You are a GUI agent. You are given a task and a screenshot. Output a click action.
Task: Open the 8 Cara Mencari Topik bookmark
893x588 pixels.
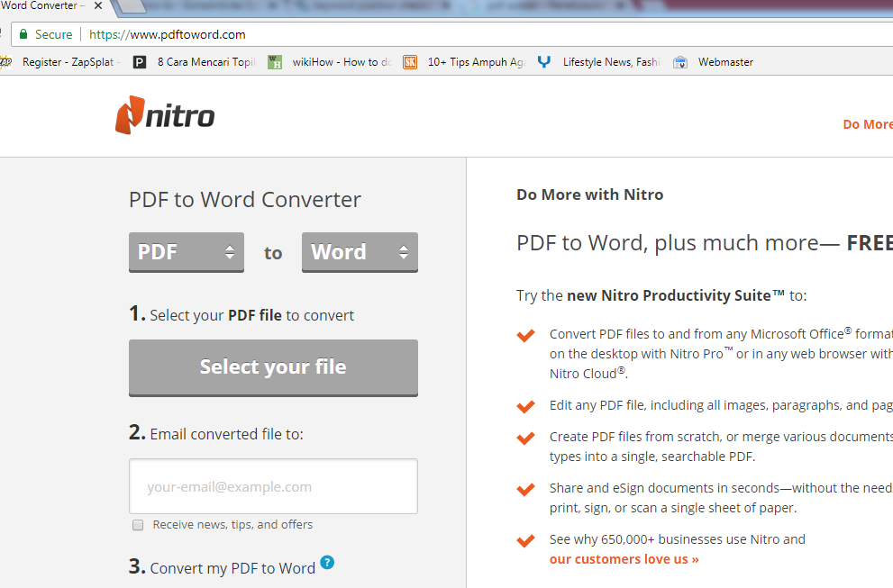195,62
